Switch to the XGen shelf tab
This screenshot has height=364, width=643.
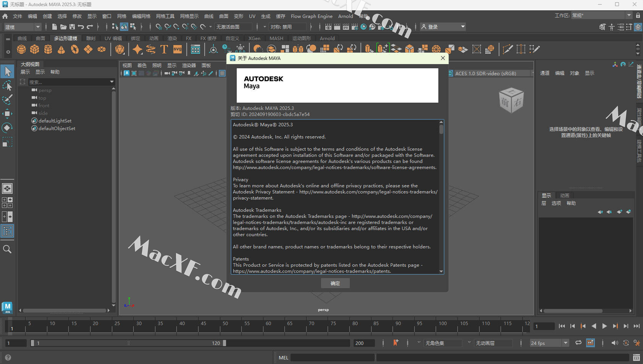pos(254,38)
